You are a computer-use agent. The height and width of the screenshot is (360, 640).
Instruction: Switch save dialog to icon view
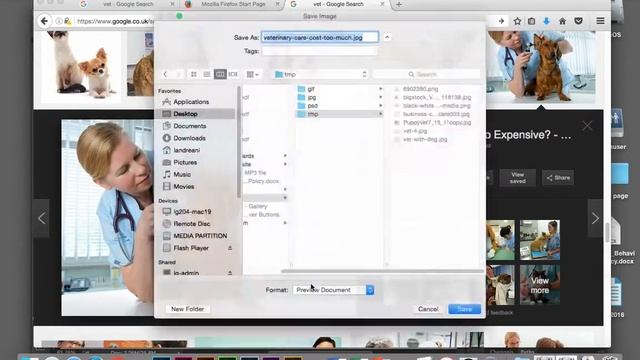point(194,74)
